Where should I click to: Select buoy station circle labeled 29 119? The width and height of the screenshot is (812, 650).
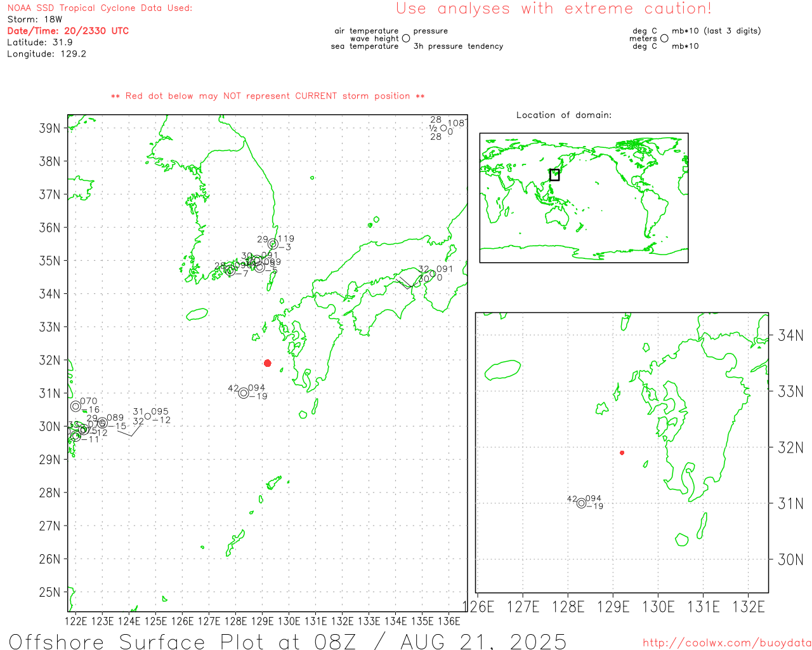(x=273, y=244)
